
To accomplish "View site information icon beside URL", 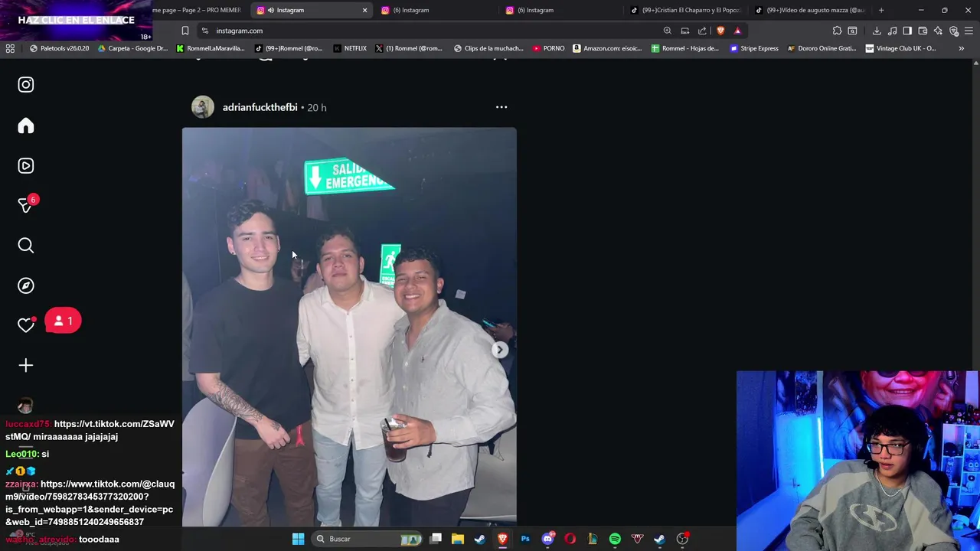I will [204, 31].
